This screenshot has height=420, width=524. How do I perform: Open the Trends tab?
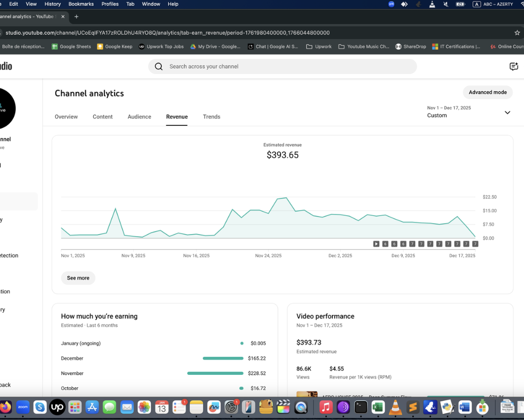211,117
